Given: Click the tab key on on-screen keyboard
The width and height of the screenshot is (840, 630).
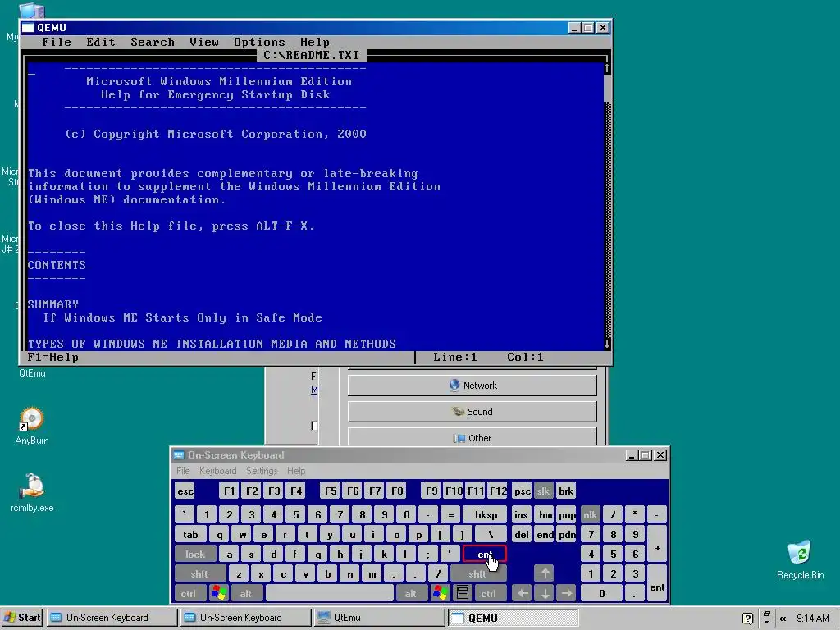Looking at the screenshot, I should 190,534.
